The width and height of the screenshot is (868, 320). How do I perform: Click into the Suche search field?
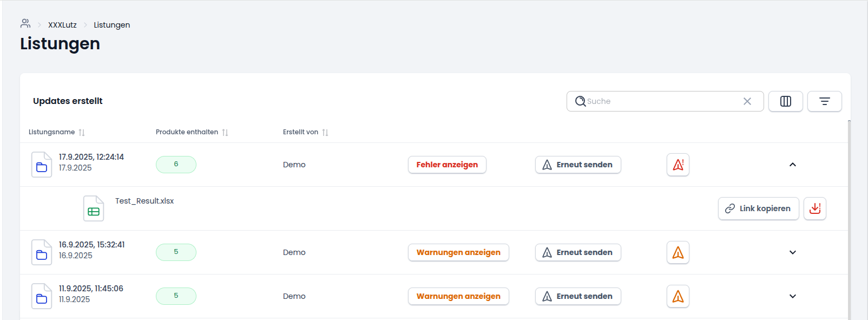coord(660,101)
